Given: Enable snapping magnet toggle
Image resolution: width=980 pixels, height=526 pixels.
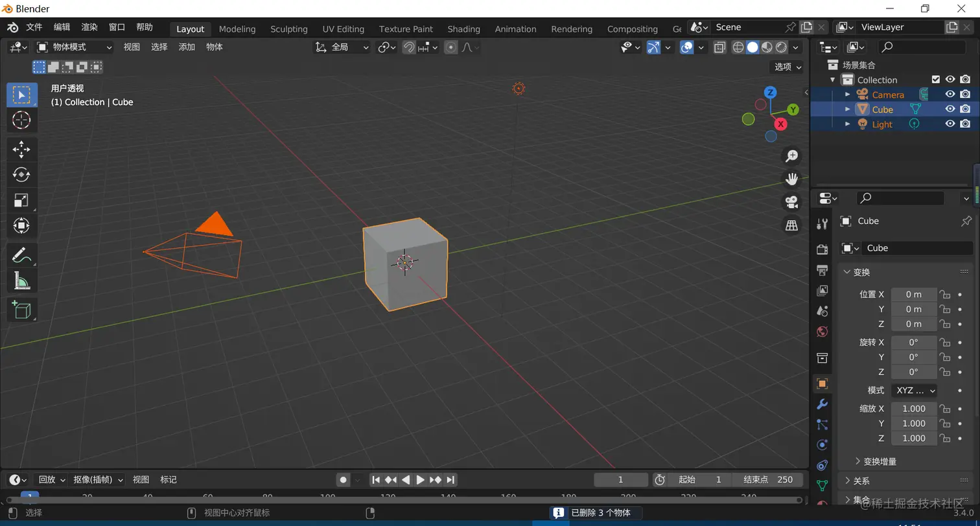Looking at the screenshot, I should [x=409, y=47].
